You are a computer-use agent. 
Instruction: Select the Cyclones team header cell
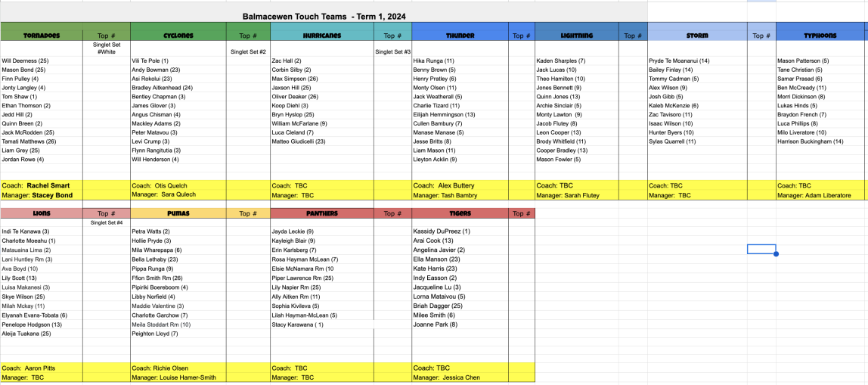[178, 36]
